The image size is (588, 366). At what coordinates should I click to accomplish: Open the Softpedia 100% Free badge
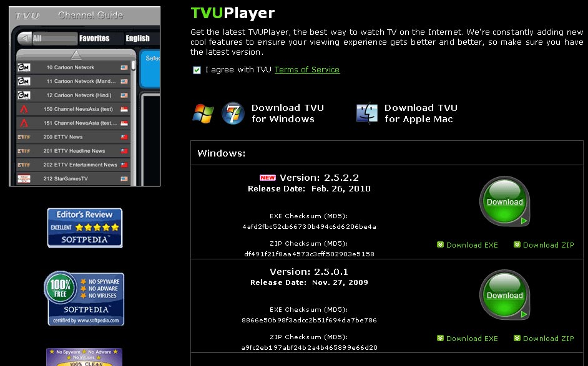coord(84,298)
